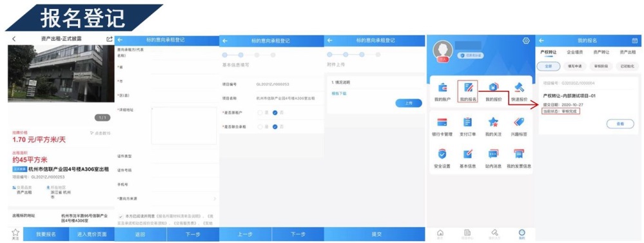
Task: Open settings gear on profile page
Action: click(526, 41)
